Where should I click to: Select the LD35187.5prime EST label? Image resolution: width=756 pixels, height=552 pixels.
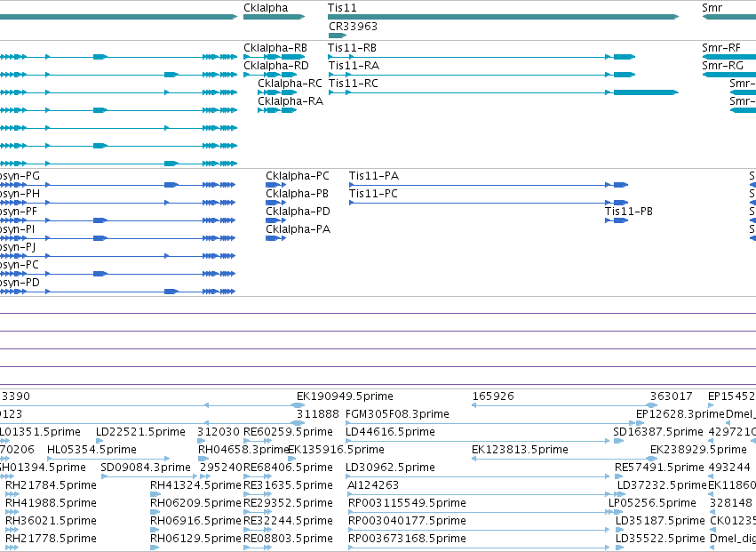tap(660, 521)
